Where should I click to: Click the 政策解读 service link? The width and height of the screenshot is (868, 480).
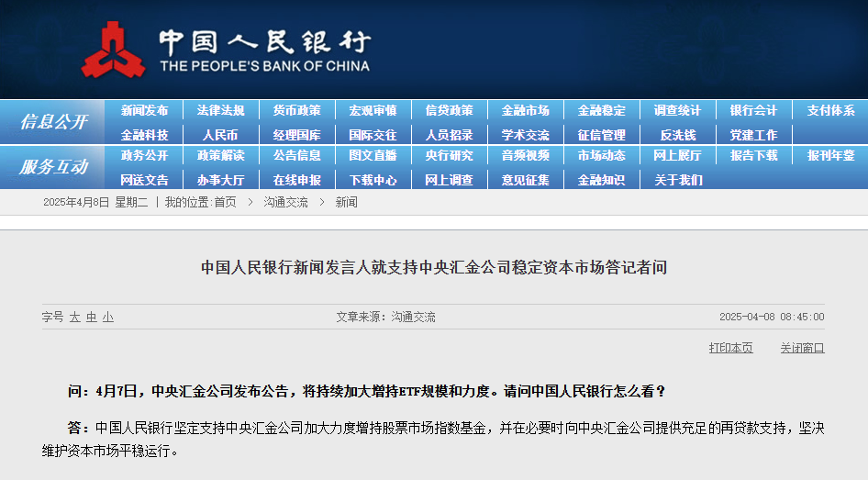point(220,156)
